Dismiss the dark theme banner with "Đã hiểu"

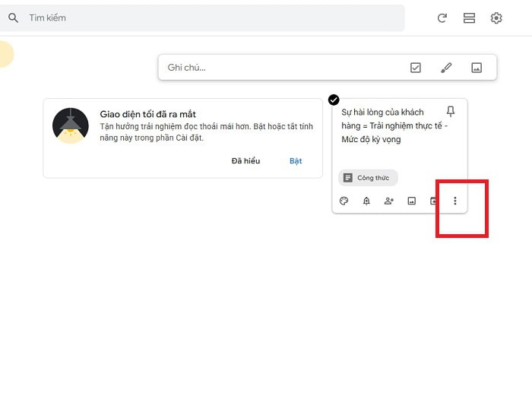click(x=245, y=161)
